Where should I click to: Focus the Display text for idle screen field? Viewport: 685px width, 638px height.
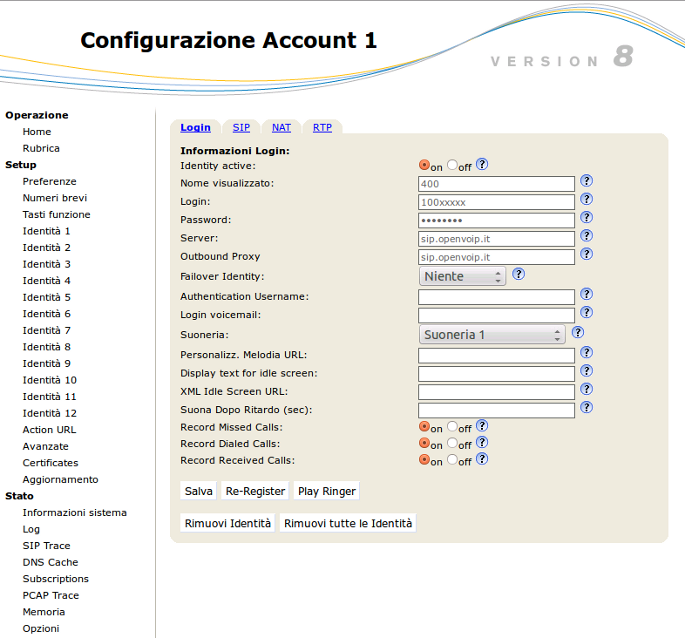click(x=496, y=374)
